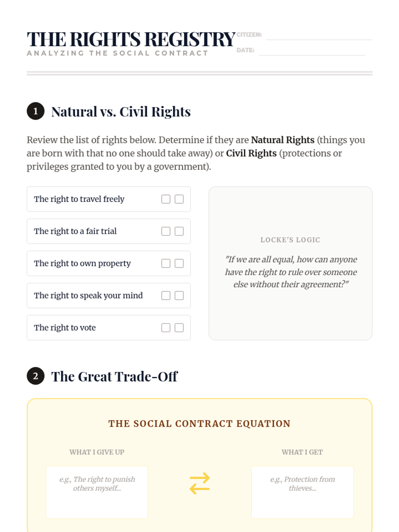Click the number 2 section badge
The image size is (399, 532).
pyautogui.click(x=36, y=376)
